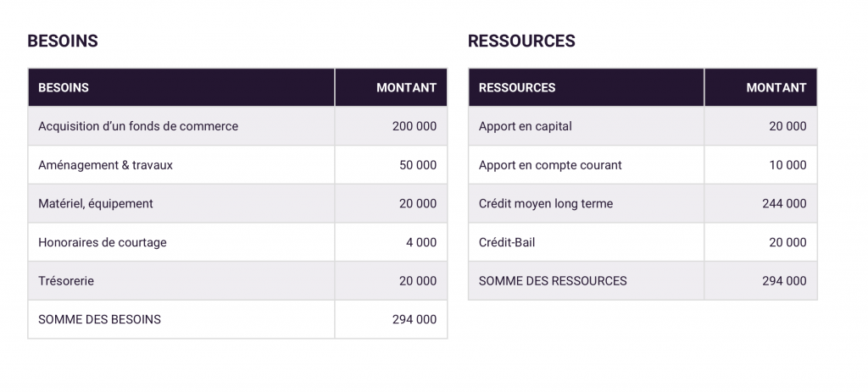Screen dimensions: 868x392
Task: Click the Apport en compte courant row
Action: pos(643,165)
